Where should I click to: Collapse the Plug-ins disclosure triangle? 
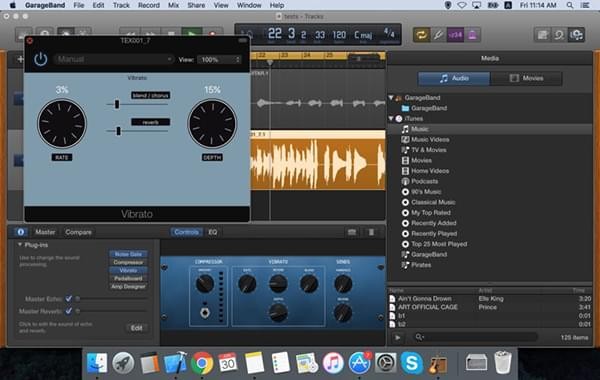tap(20, 245)
